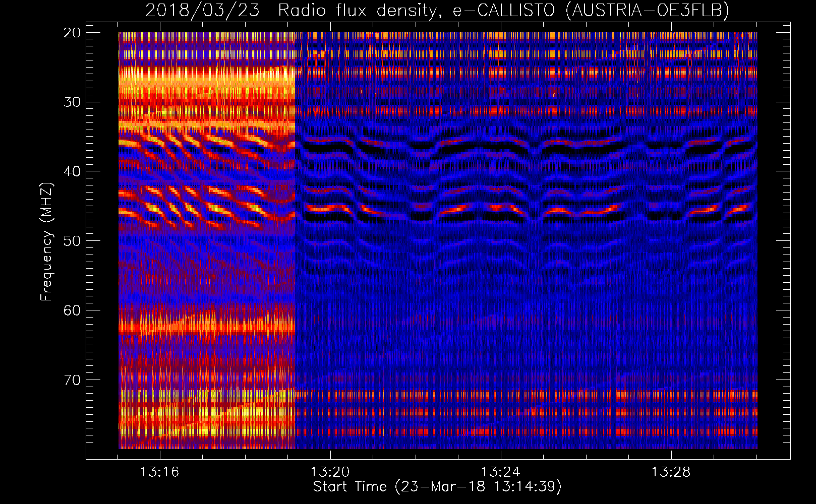
Task: Click the frequency tick label '70'
Action: 72,380
